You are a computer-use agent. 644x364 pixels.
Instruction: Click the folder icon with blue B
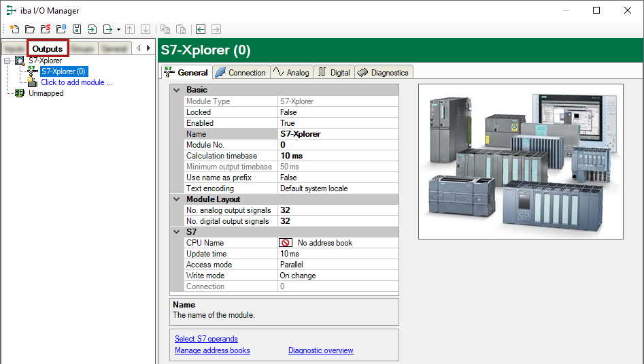61,29
